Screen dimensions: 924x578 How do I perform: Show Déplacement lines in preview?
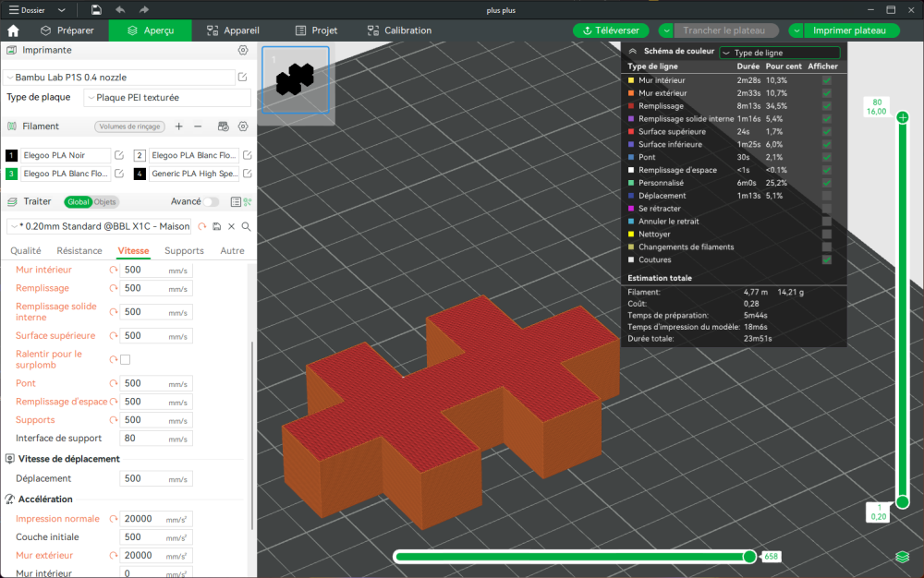point(827,196)
